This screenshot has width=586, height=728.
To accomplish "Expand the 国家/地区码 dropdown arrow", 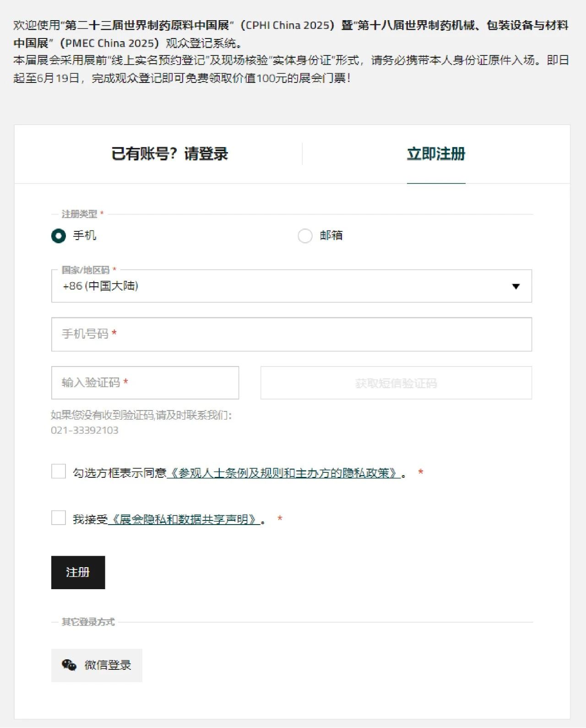I will tap(516, 286).
